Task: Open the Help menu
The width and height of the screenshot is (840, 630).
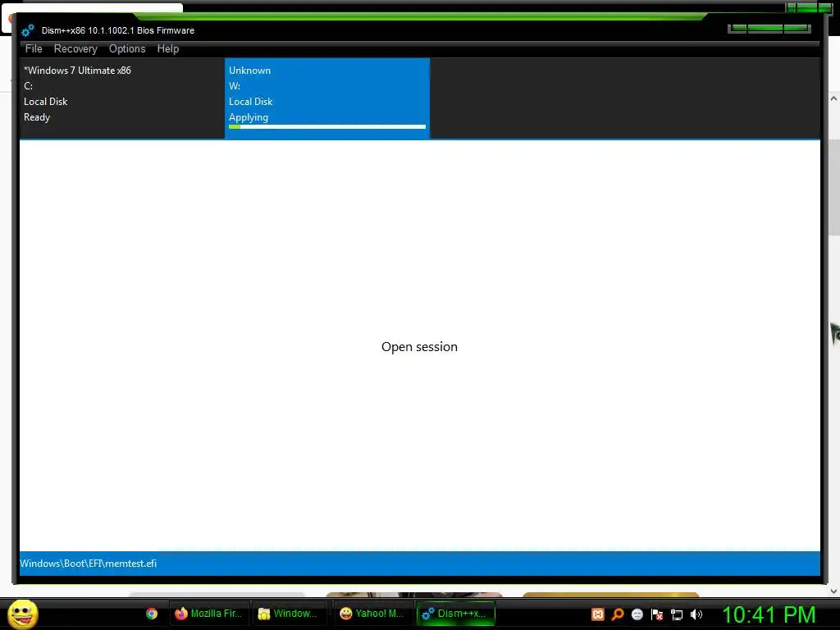Action: [167, 48]
